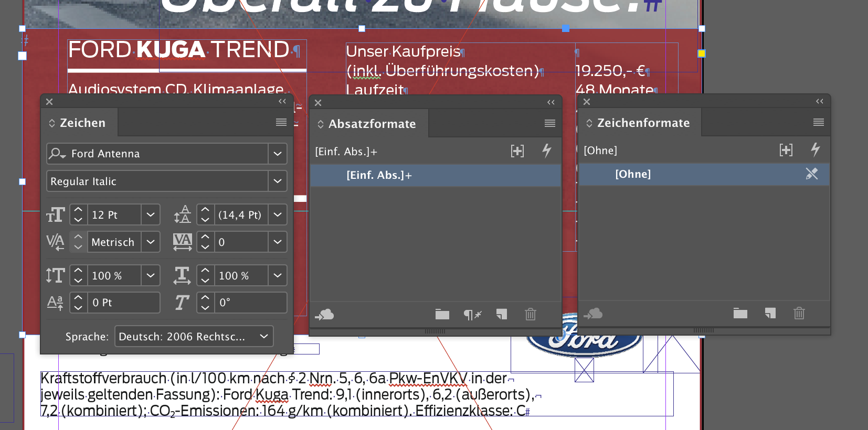Select the Zeichenformate panel tab
This screenshot has width=868, height=430.
tap(640, 123)
